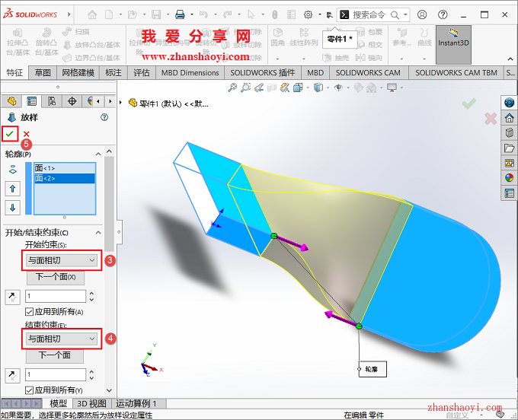Open the 结束约束 dropdown
The height and width of the screenshot is (420, 518).
point(62,338)
